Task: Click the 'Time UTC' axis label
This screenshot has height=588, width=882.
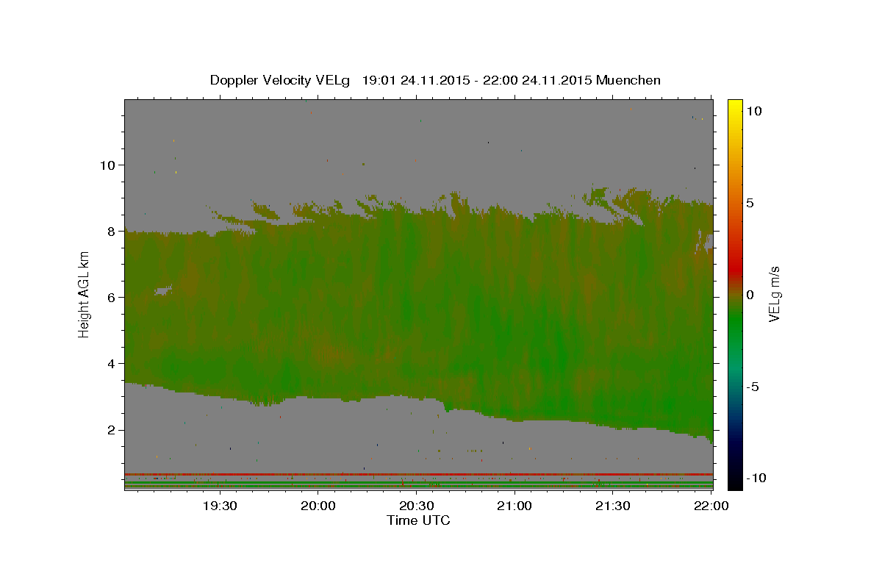Action: point(418,520)
